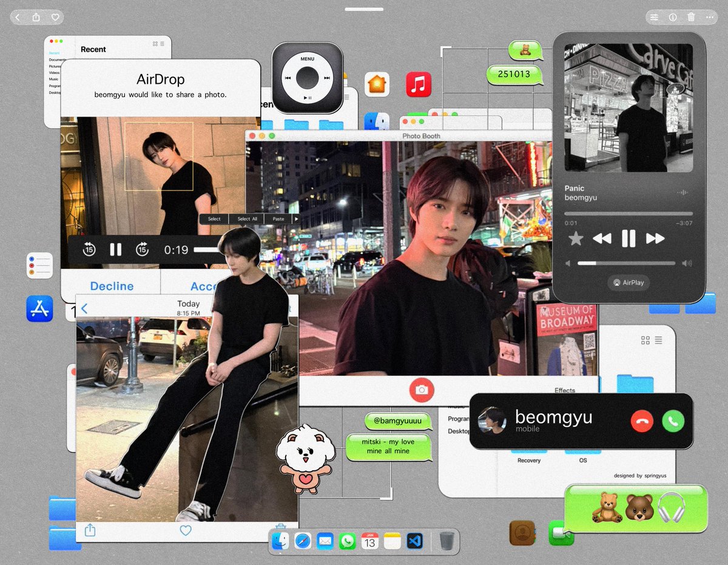Pause the Panic track in the music player

click(629, 239)
